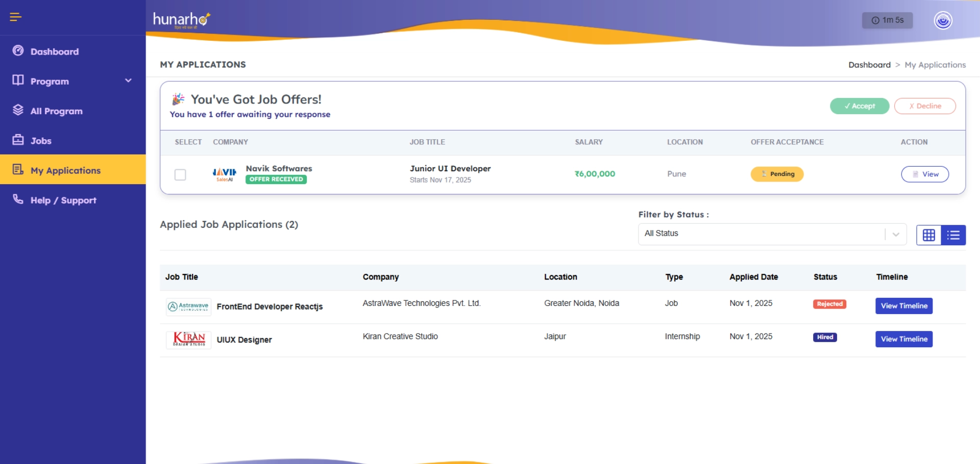Open My Applications in the sidebar
This screenshot has height=464, width=980.
point(65,170)
